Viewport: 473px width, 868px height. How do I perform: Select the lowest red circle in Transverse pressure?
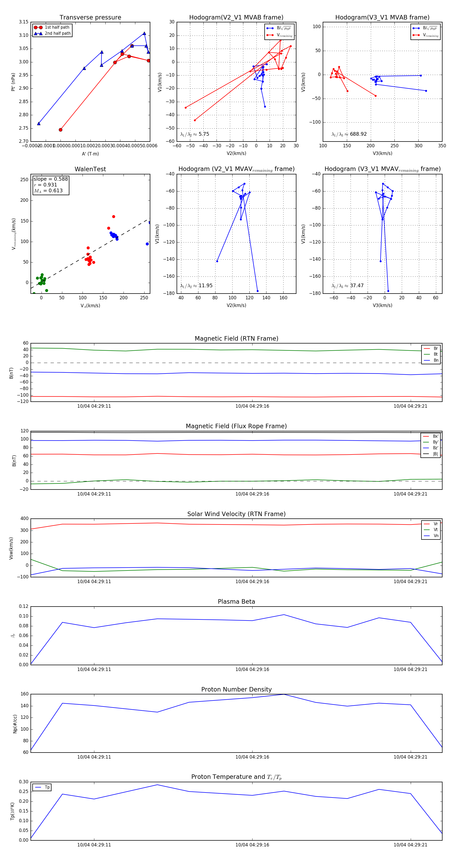pyautogui.click(x=61, y=130)
